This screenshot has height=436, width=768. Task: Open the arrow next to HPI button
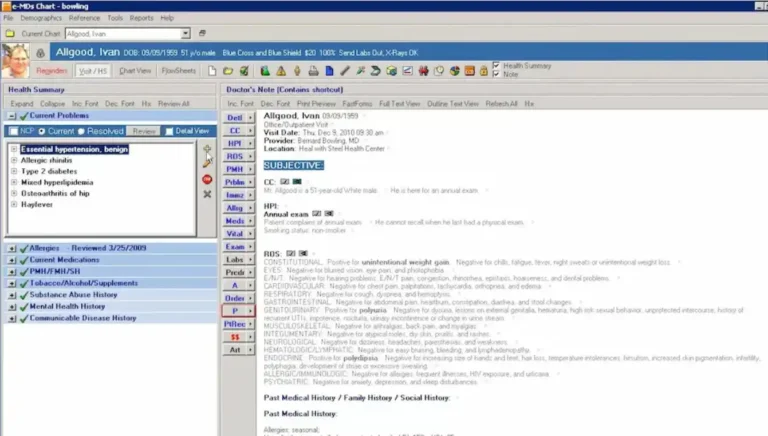point(250,144)
